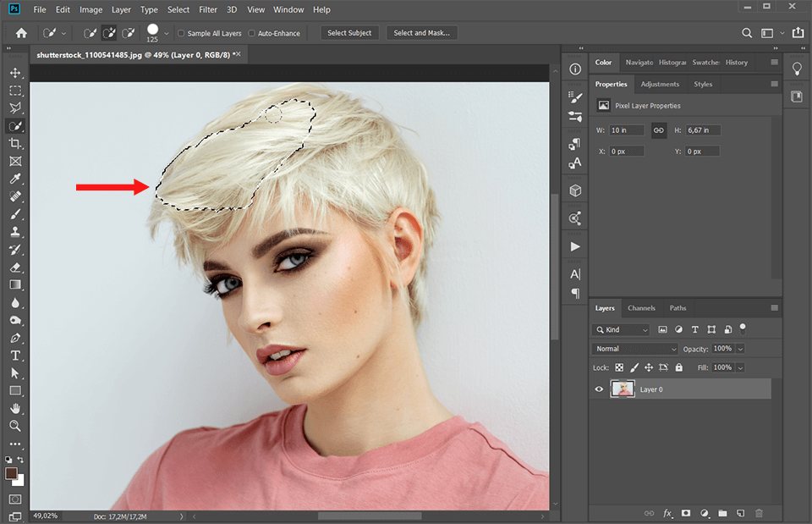812x524 pixels.
Task: Click the Select Subject button
Action: pos(349,32)
